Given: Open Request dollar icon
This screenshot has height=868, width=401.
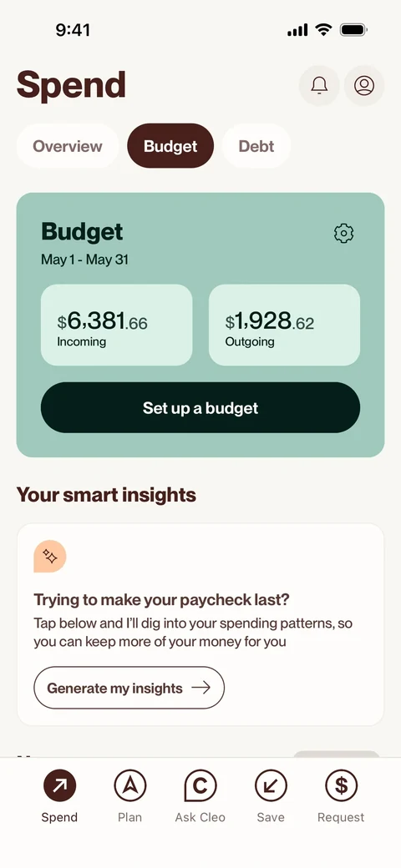Looking at the screenshot, I should (x=341, y=785).
